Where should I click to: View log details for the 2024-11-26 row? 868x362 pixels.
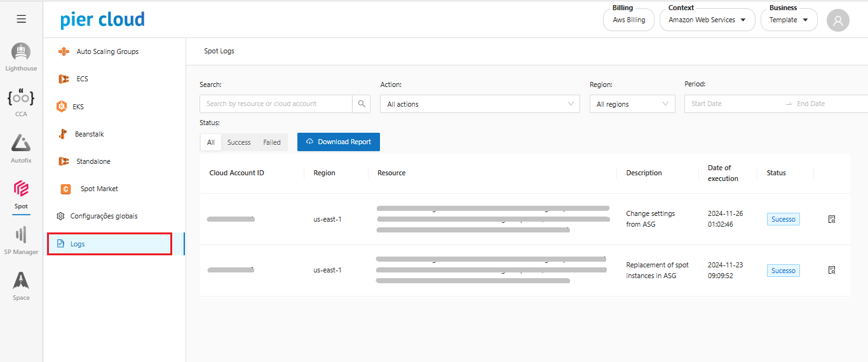coord(832,219)
